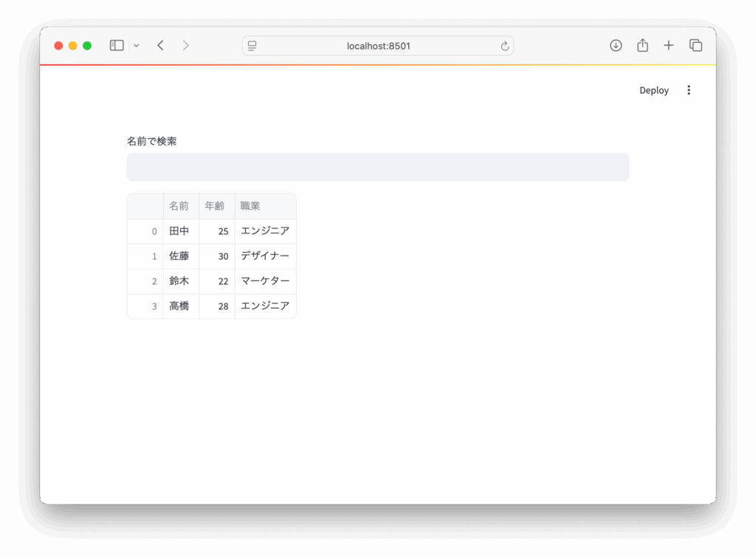Focus the 名前で検索 search text field
756x557 pixels.
click(377, 167)
